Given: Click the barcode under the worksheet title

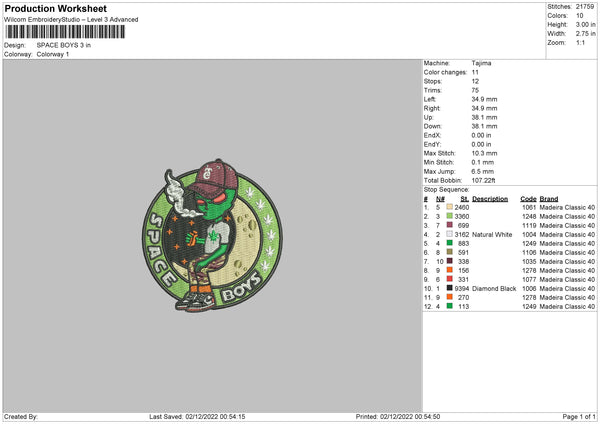Looking at the screenshot, I should coord(65,32).
